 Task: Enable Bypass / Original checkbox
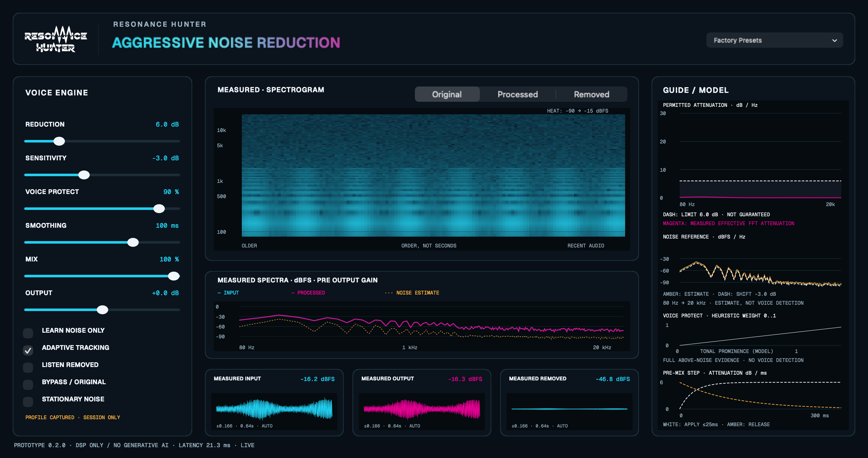28,385
